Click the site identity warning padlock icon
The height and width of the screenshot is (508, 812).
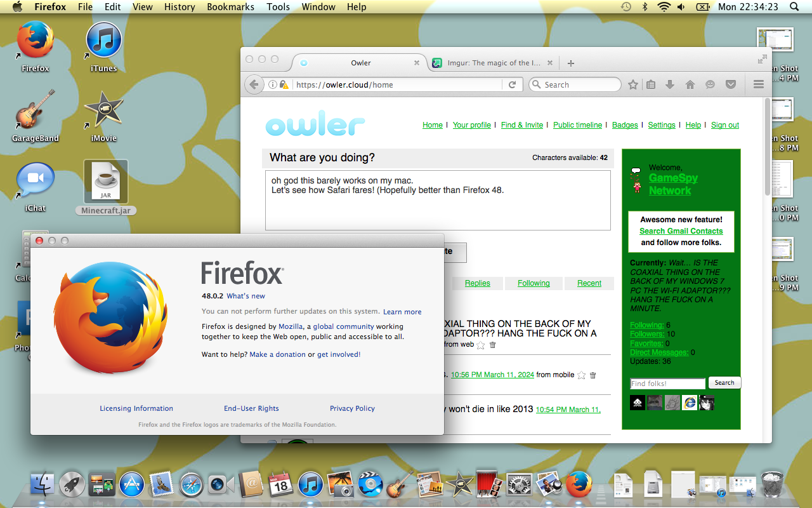[284, 84]
